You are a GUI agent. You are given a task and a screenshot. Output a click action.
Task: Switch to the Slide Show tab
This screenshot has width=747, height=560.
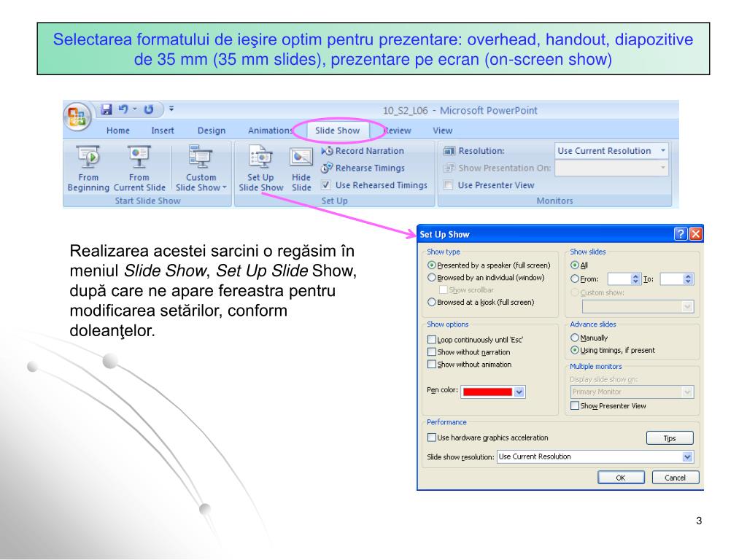(x=337, y=131)
